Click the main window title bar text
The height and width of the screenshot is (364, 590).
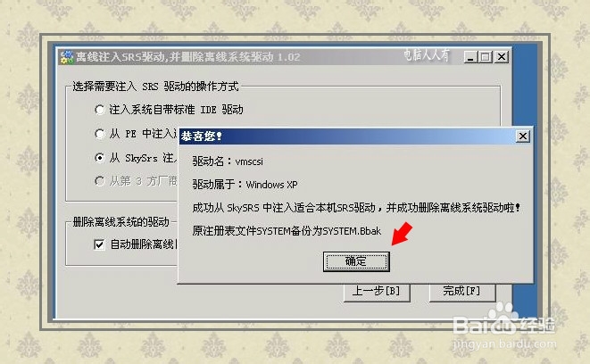point(188,57)
